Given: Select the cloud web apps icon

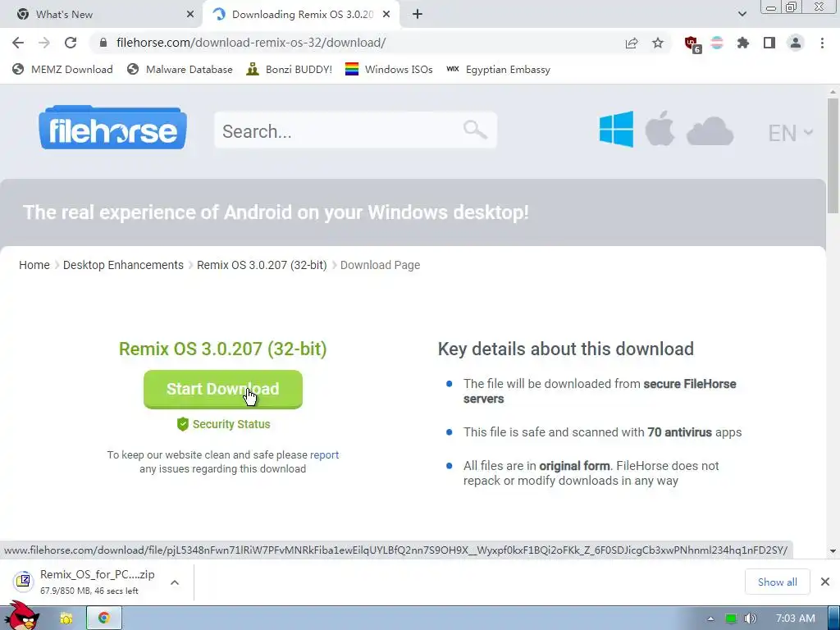Looking at the screenshot, I should point(710,131).
